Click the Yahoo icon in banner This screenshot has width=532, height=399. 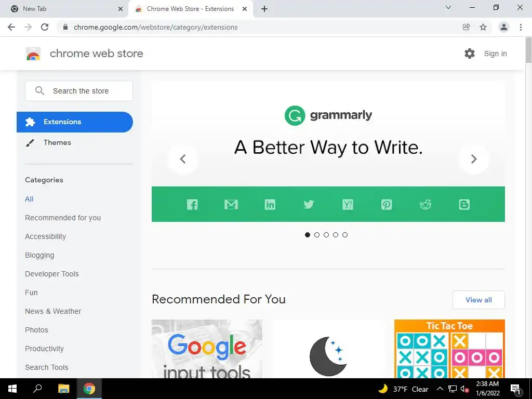348,205
